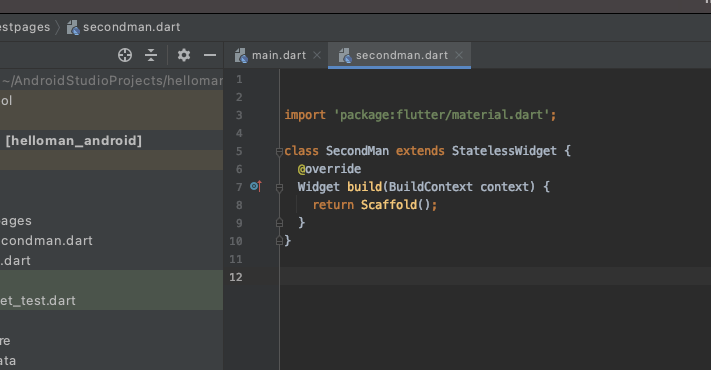Click the fold end marker on line 10
The width and height of the screenshot is (711, 370).
point(279,241)
